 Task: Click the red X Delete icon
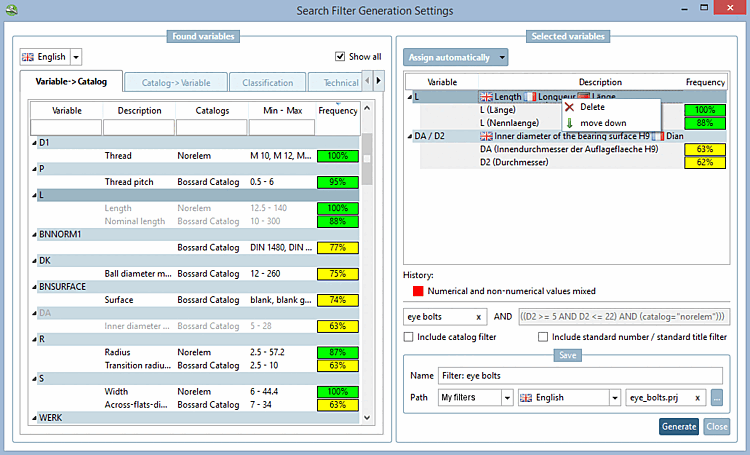coord(569,107)
